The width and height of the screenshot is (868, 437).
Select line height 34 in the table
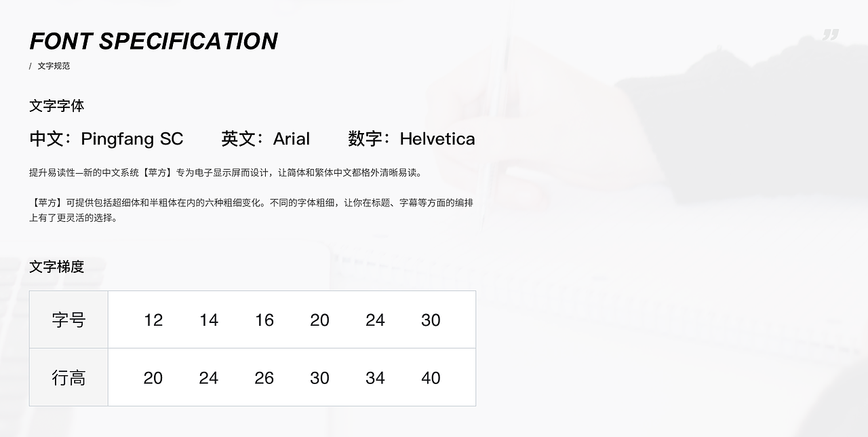click(x=375, y=378)
